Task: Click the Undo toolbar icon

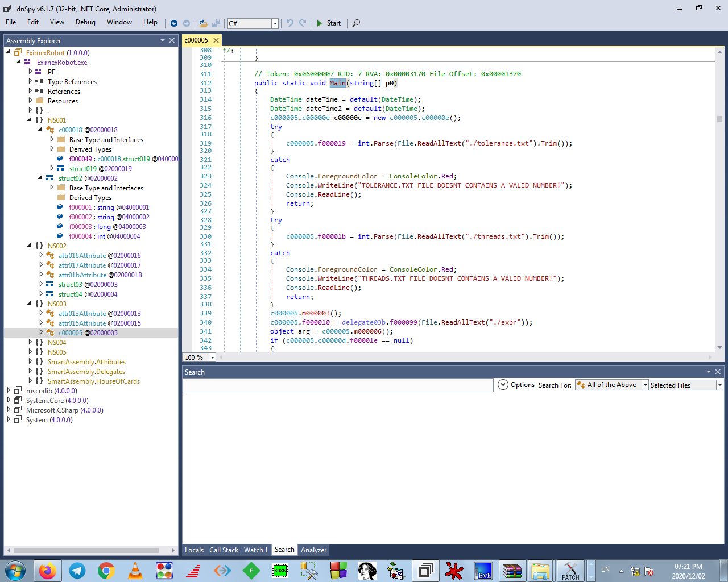Action: pyautogui.click(x=290, y=23)
